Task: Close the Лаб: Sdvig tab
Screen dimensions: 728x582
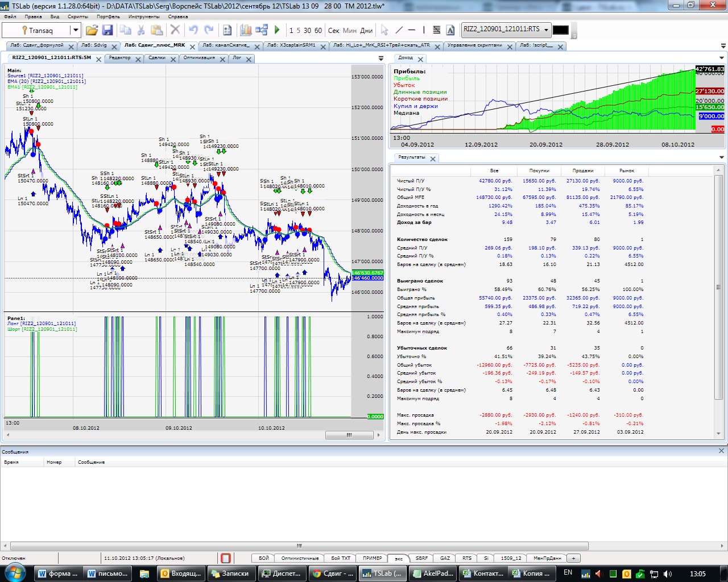Action: pos(114,46)
